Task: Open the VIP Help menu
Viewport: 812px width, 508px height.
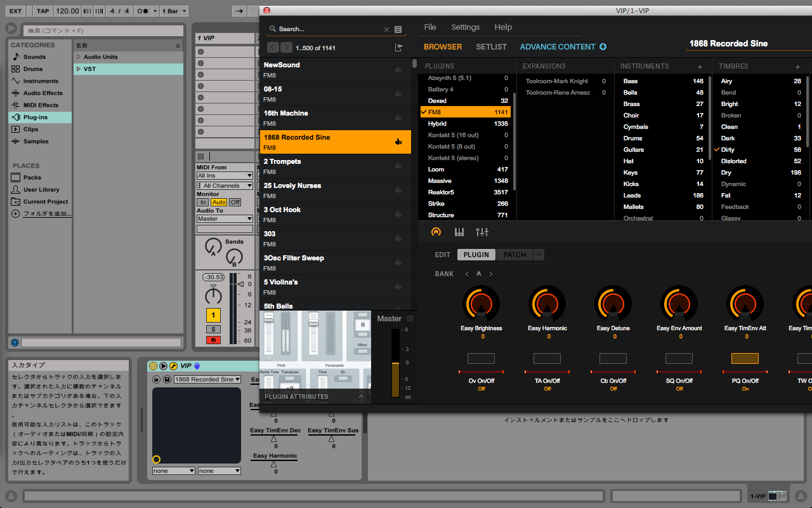Action: (x=503, y=27)
